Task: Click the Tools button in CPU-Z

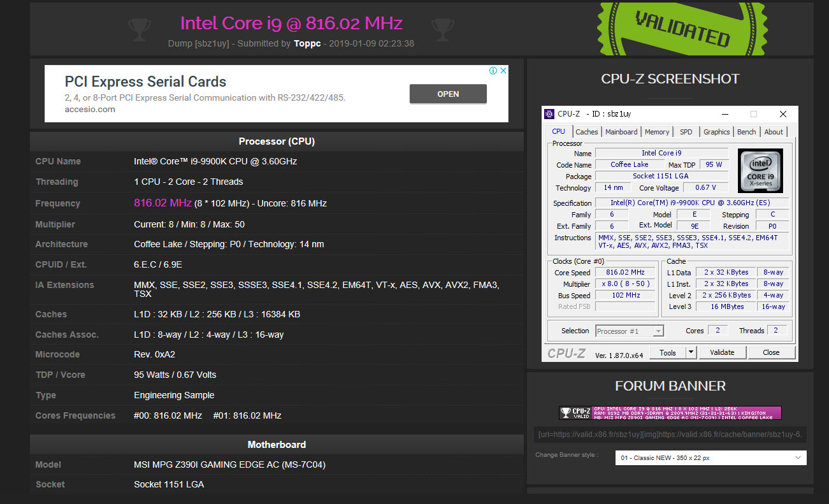Action: point(668,352)
